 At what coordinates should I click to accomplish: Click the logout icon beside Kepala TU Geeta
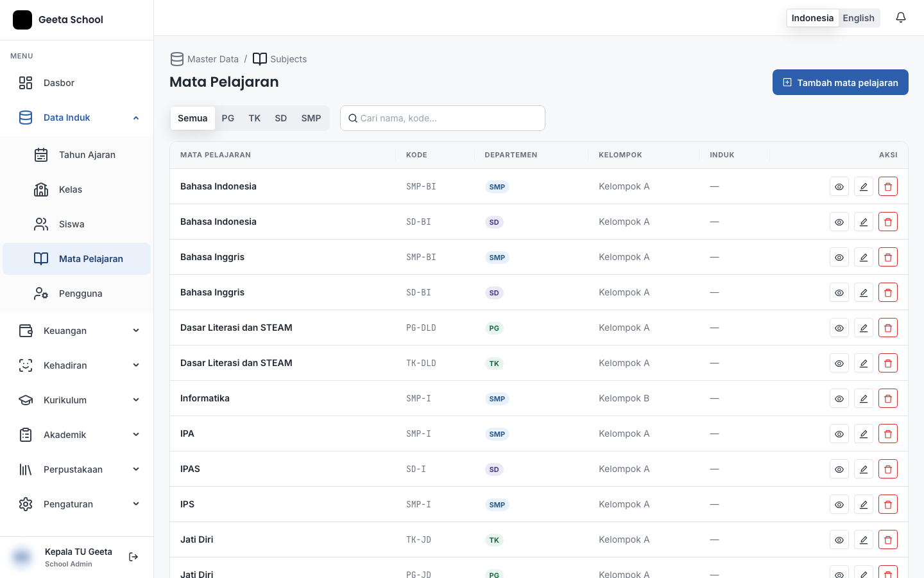pyautogui.click(x=133, y=557)
